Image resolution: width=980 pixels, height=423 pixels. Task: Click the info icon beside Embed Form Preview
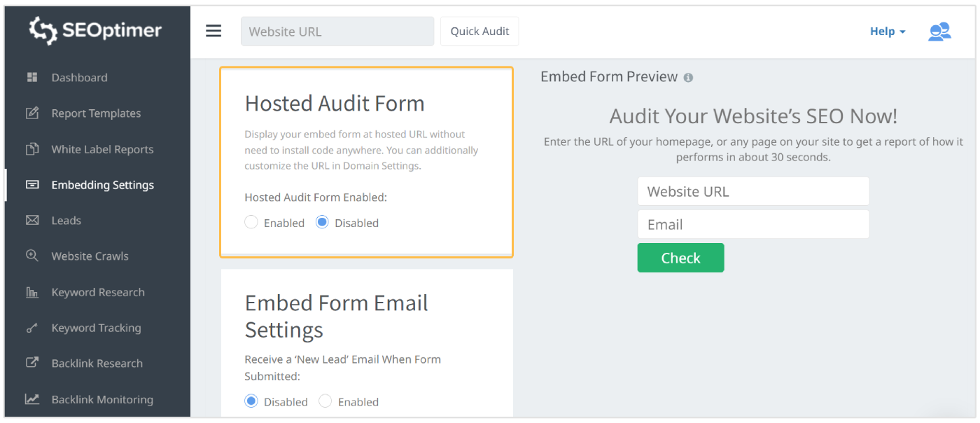click(x=687, y=78)
